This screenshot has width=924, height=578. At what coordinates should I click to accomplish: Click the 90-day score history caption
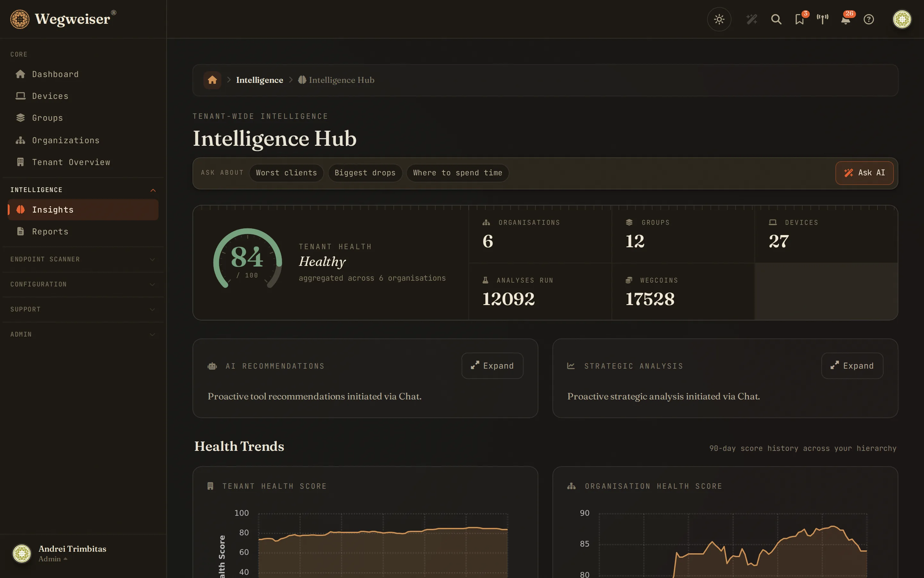click(803, 448)
